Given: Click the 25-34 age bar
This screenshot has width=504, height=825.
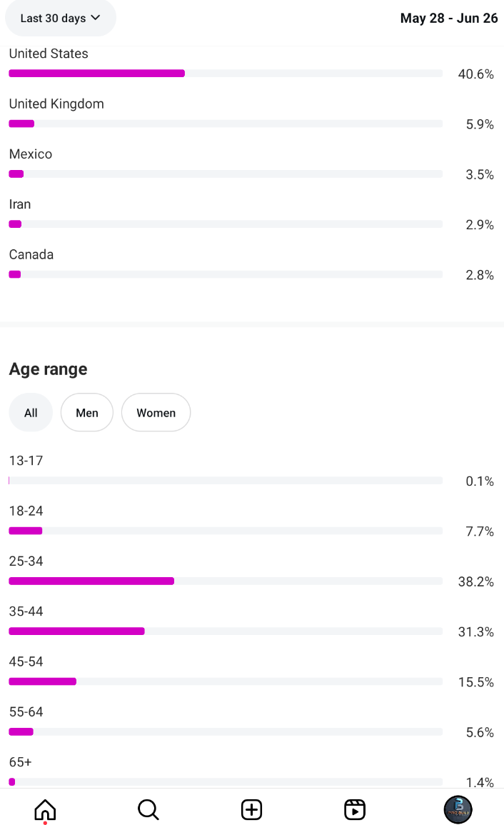Looking at the screenshot, I should 226,581.
